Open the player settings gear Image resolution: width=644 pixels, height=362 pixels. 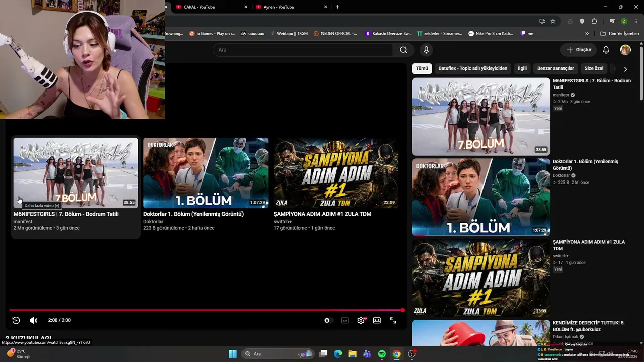tap(361, 320)
